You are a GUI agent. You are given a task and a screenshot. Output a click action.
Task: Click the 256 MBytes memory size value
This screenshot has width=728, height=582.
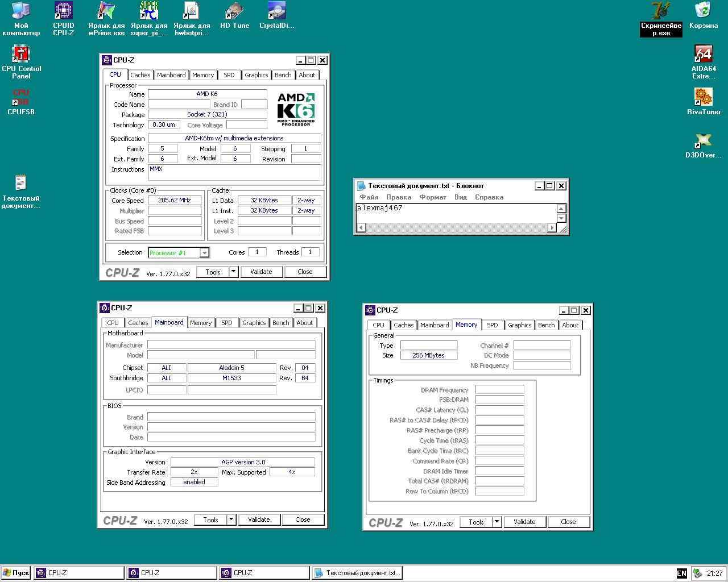(429, 355)
